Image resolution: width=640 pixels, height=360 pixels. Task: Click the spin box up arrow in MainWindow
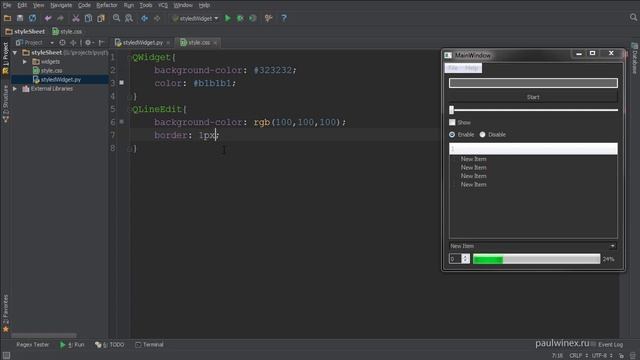click(465, 256)
